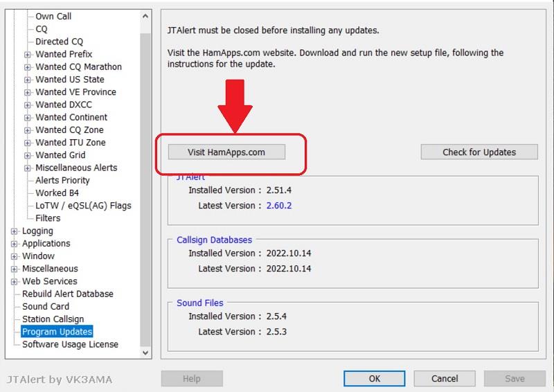Expand the Applications tree node
Image resolution: width=554 pixels, height=392 pixels.
(14, 244)
